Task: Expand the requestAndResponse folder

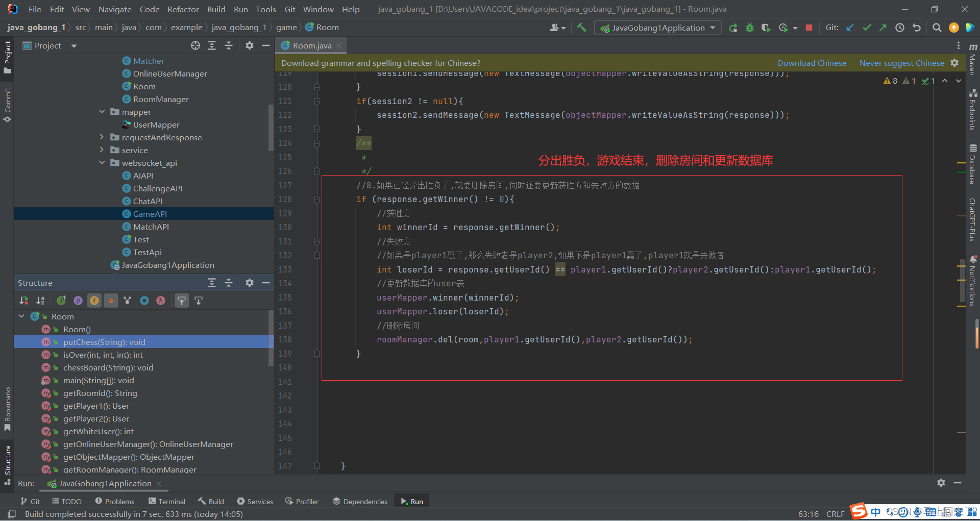Action: 102,137
